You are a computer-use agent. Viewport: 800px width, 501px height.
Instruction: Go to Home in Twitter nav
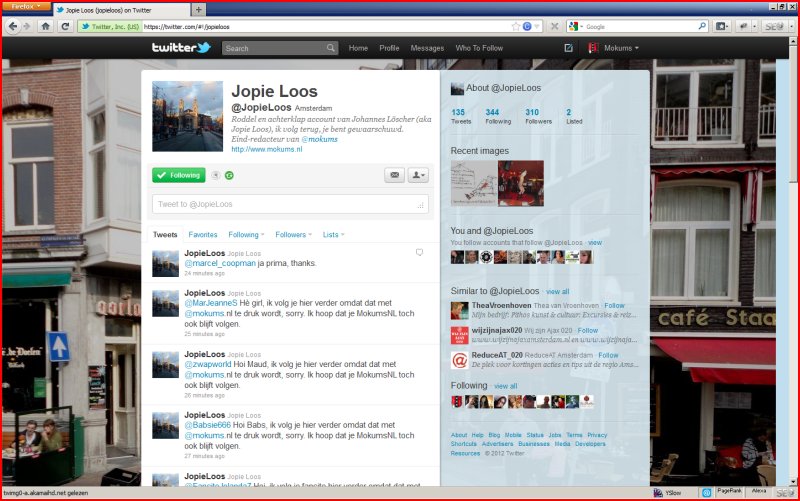(x=358, y=48)
